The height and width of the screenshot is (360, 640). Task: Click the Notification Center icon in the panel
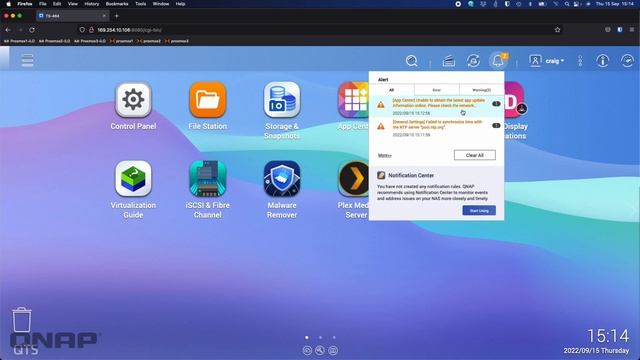(x=381, y=175)
